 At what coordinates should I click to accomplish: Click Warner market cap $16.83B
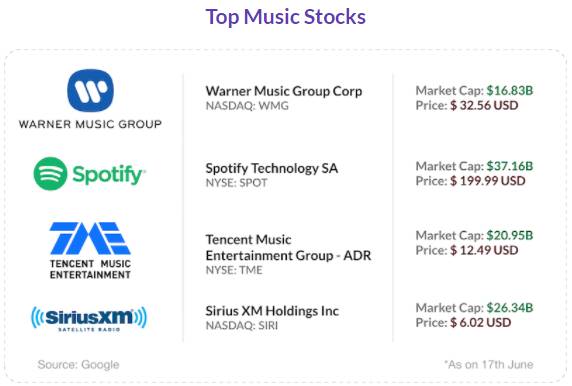(510, 90)
